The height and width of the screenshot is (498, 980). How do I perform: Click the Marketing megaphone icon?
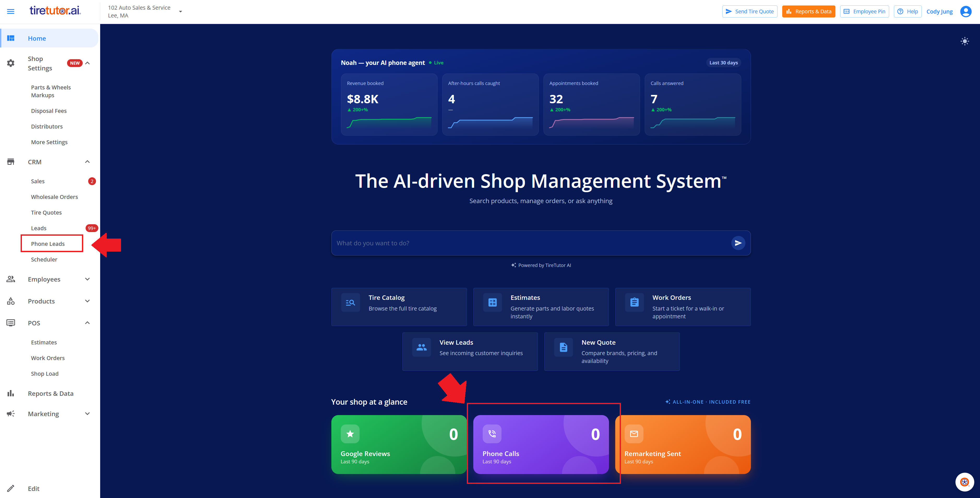11,414
